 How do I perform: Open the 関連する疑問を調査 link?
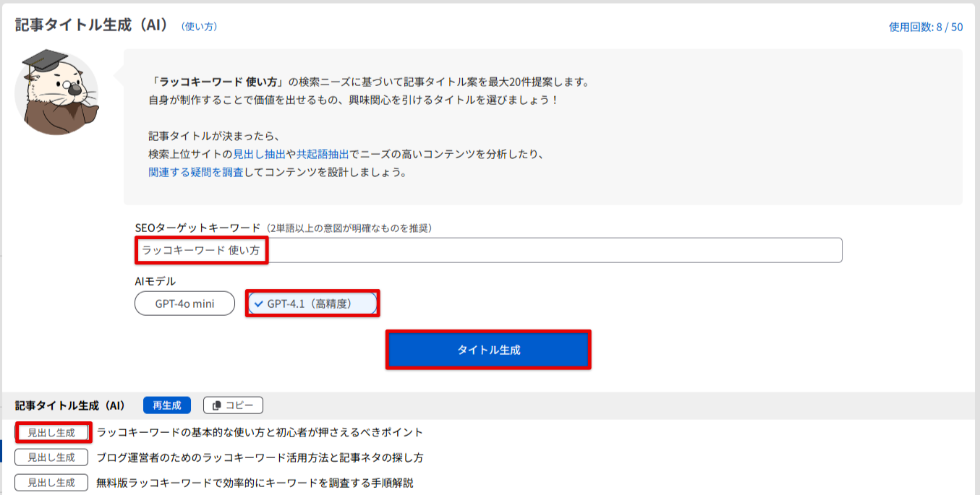(x=196, y=173)
